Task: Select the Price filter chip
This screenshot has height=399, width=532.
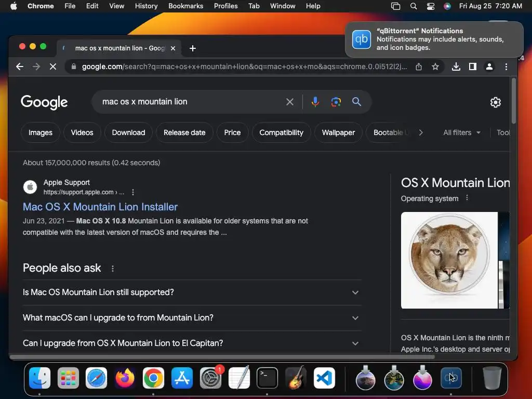Action: [232, 132]
